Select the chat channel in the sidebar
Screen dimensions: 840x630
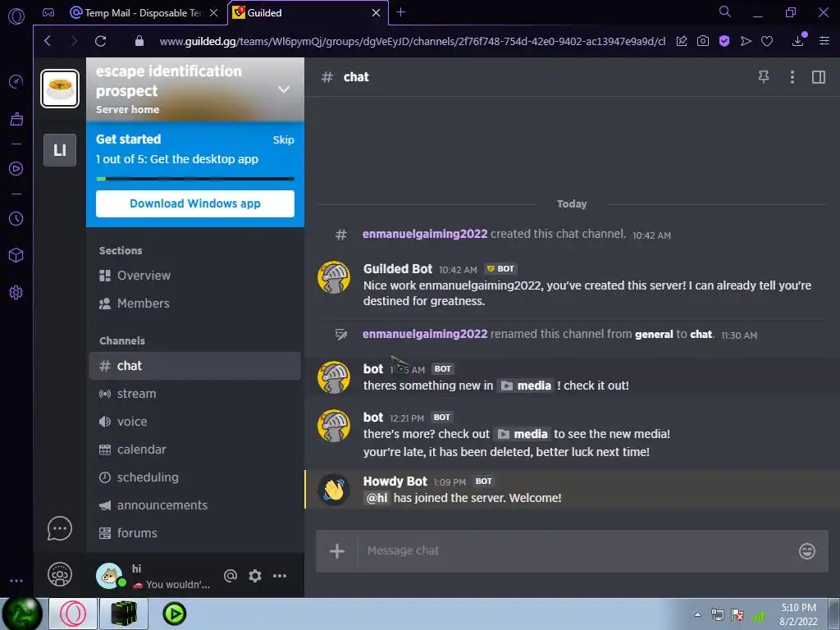195,366
